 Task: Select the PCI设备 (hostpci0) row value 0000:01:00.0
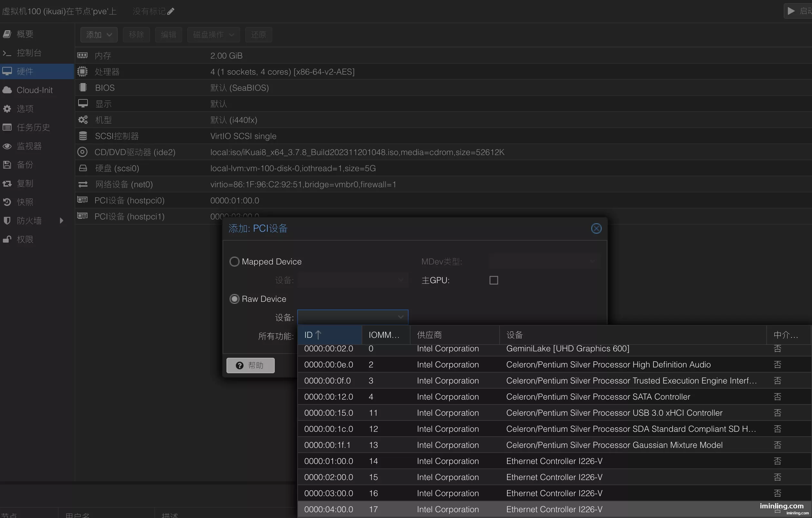click(x=235, y=201)
